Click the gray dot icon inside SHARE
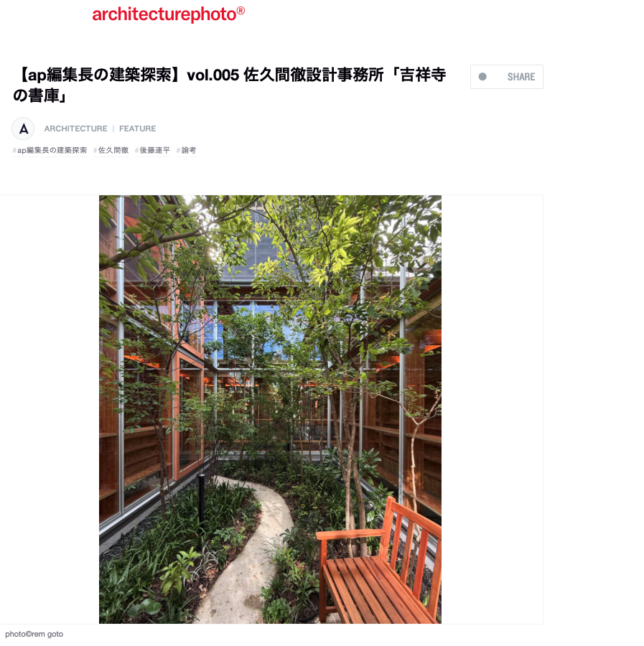644x646 pixels. 482,77
